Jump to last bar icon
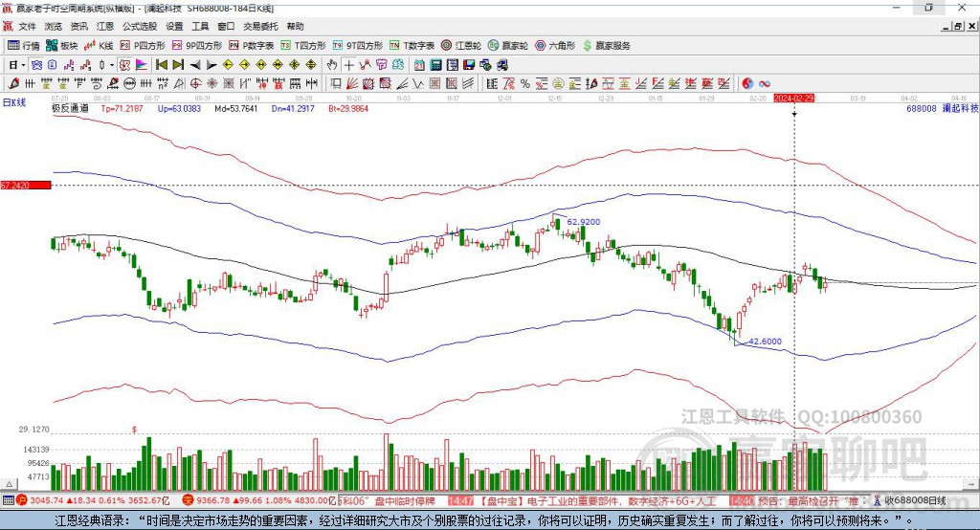This screenshot has height=530, width=980. coord(178,65)
